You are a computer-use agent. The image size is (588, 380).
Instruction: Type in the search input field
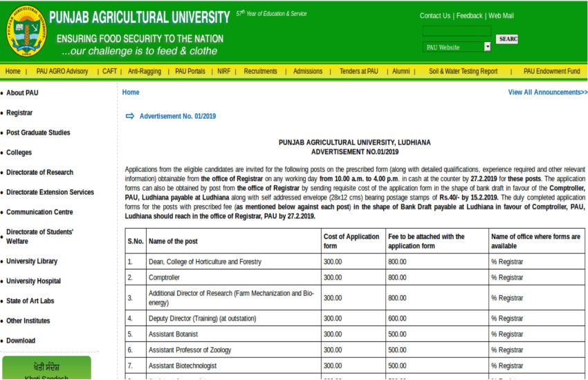coord(457,31)
